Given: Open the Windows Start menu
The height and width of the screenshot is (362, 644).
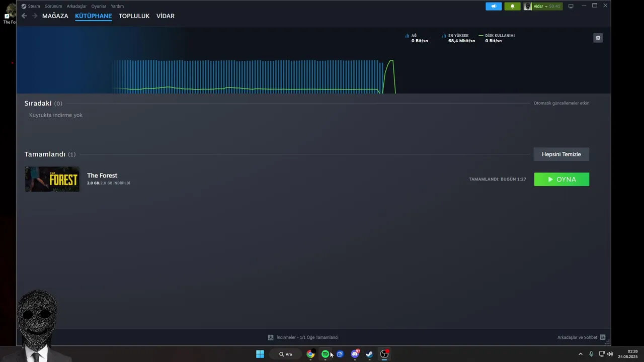Looking at the screenshot, I should coord(260,354).
